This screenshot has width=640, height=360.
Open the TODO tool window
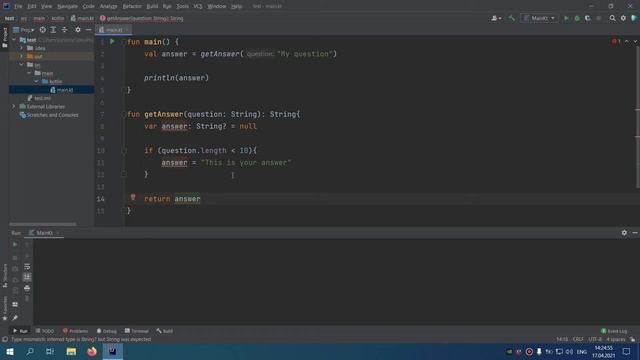pos(45,331)
